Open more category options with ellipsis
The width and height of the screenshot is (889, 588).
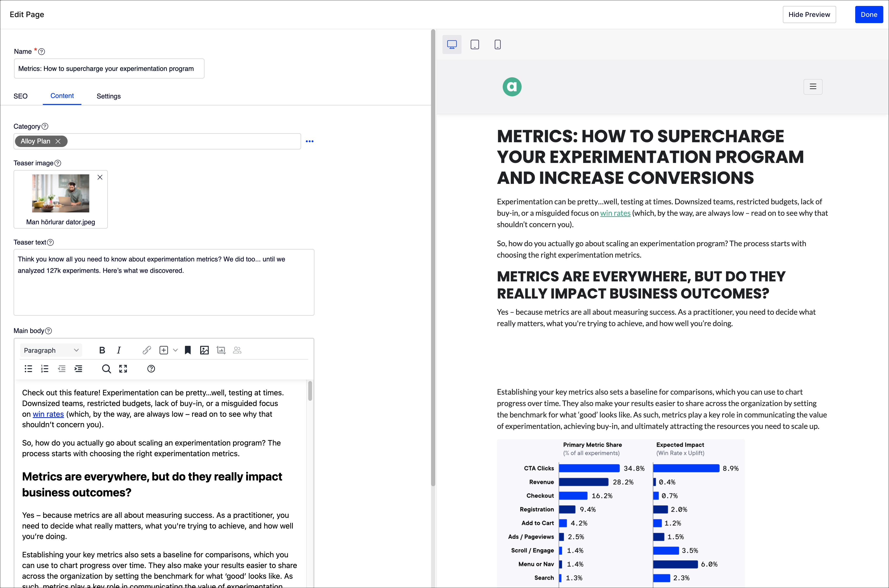310,141
